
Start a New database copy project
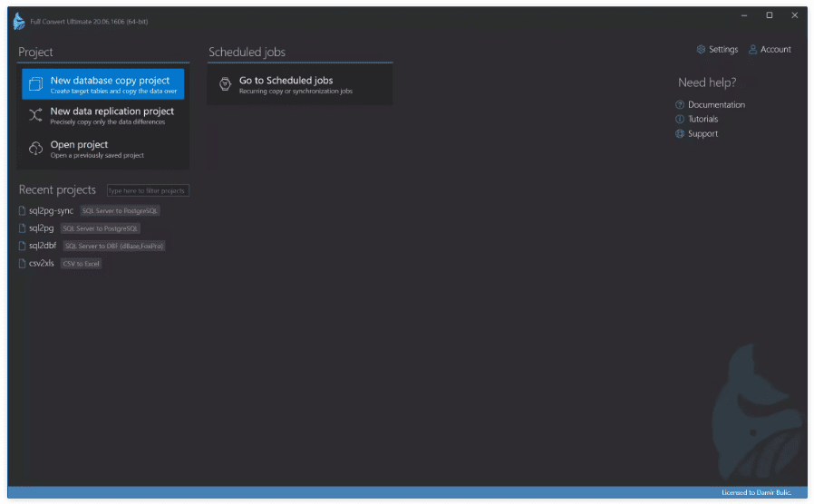click(102, 84)
